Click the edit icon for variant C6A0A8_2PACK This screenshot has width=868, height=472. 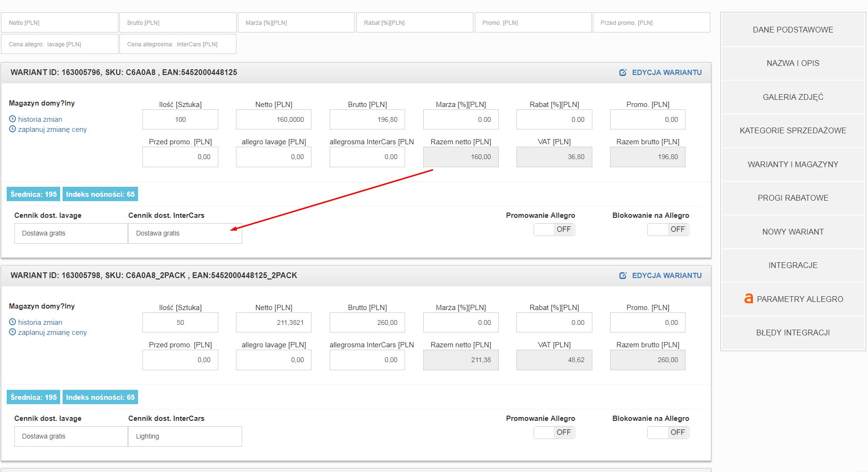point(622,276)
